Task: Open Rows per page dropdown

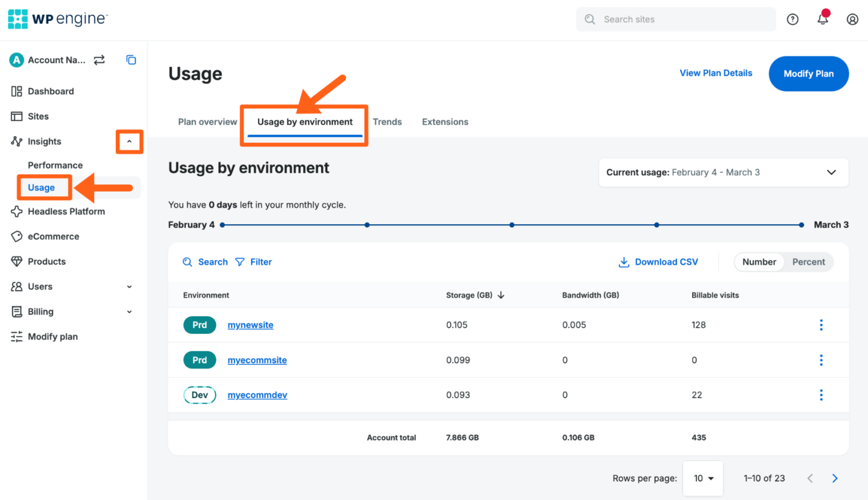Action: click(703, 479)
